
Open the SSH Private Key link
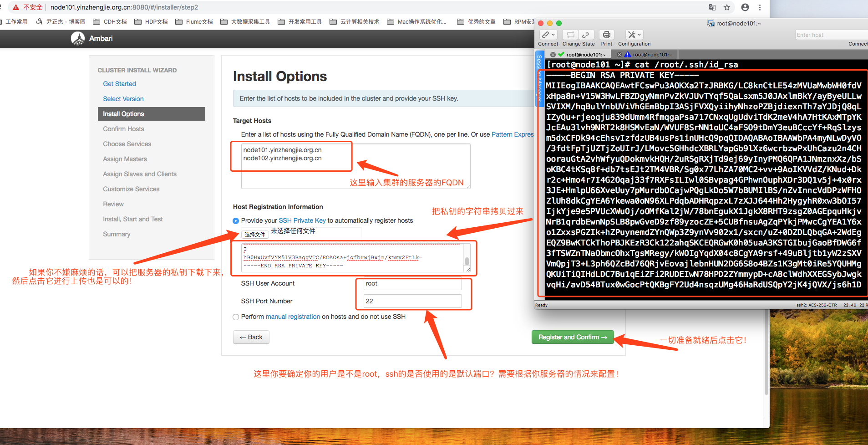302,220
